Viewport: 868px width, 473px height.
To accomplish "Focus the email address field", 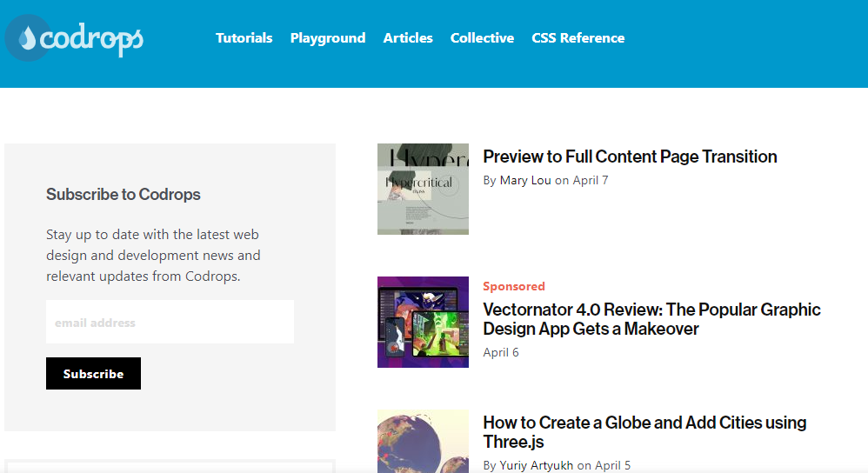I will [x=170, y=322].
